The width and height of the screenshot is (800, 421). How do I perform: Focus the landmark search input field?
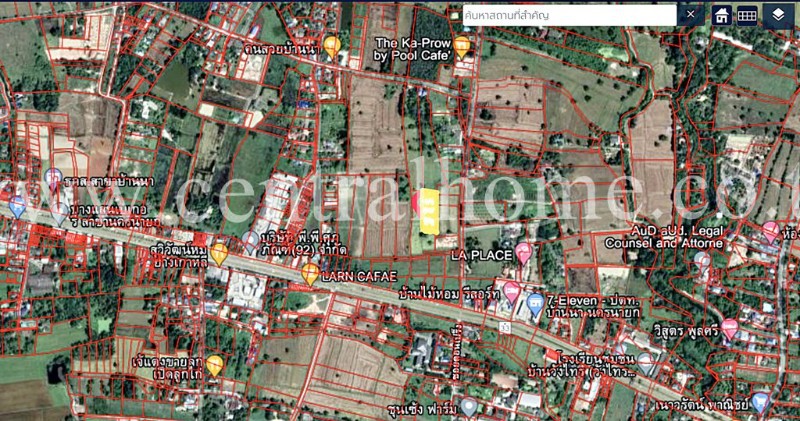(x=568, y=15)
